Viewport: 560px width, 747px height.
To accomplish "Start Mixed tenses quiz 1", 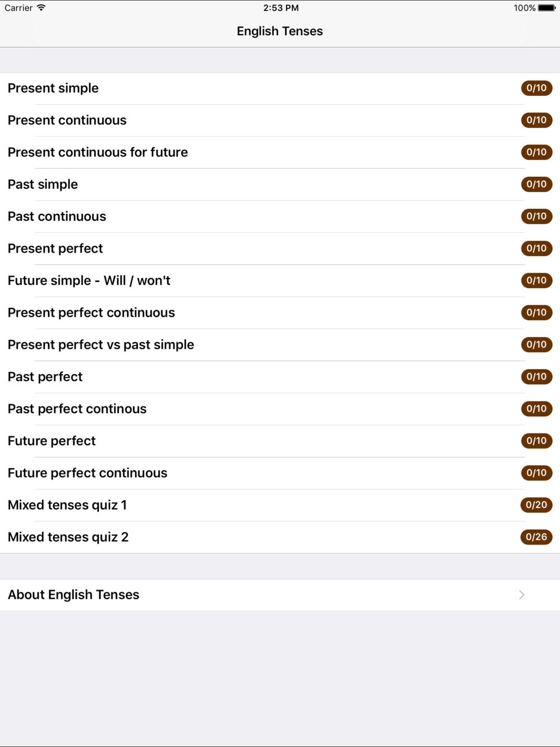I will tap(67, 505).
